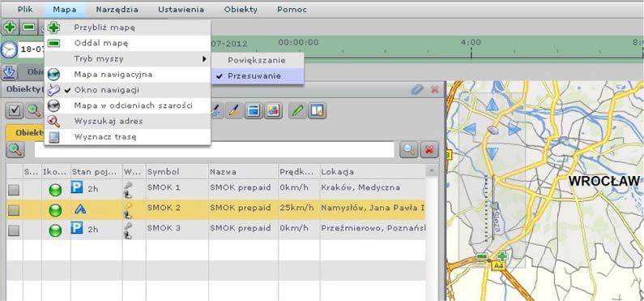Tick checkbox for SMOK 3 row

(x=15, y=230)
